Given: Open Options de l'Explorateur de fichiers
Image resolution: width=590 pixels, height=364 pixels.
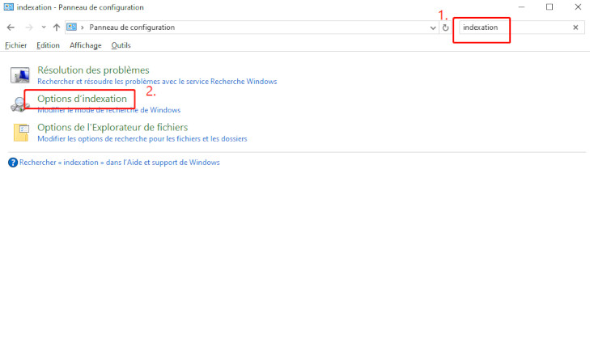Looking at the screenshot, I should click(112, 127).
